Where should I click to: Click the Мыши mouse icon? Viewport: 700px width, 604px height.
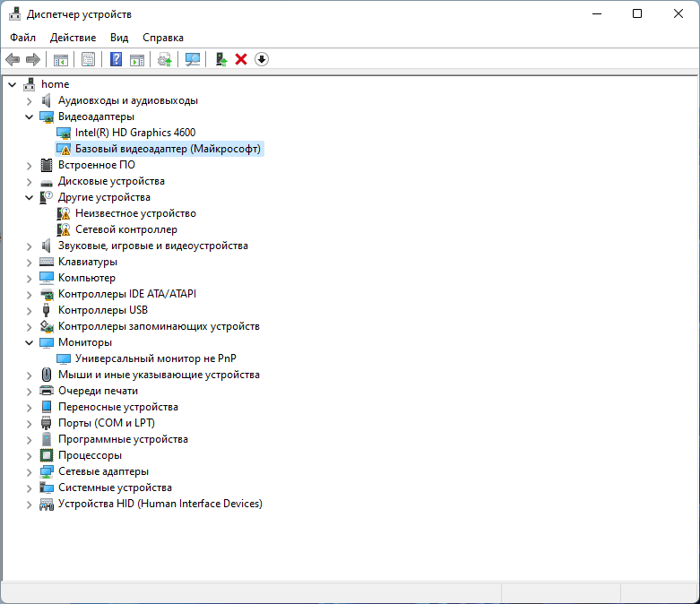coord(47,375)
